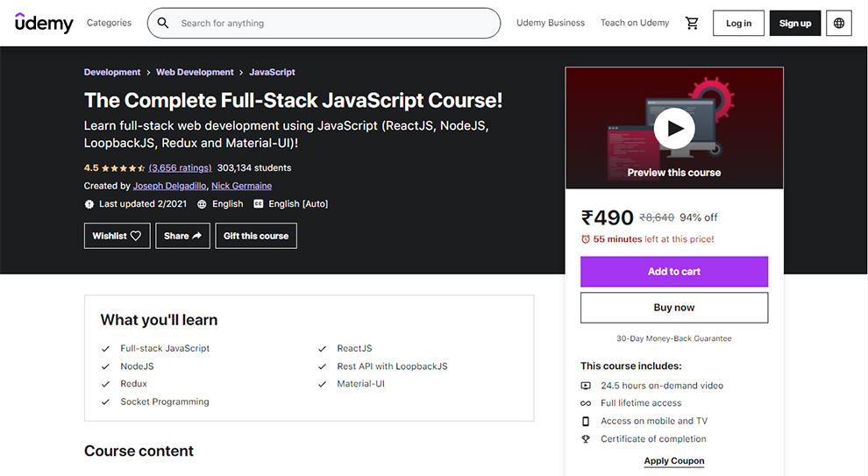The image size is (868, 476).
Task: Click the search magnifier icon
Action: point(163,23)
